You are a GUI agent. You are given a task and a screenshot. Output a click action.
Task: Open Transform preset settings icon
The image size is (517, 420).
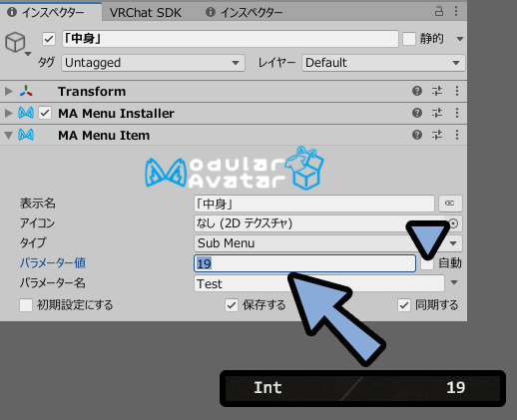(x=437, y=91)
